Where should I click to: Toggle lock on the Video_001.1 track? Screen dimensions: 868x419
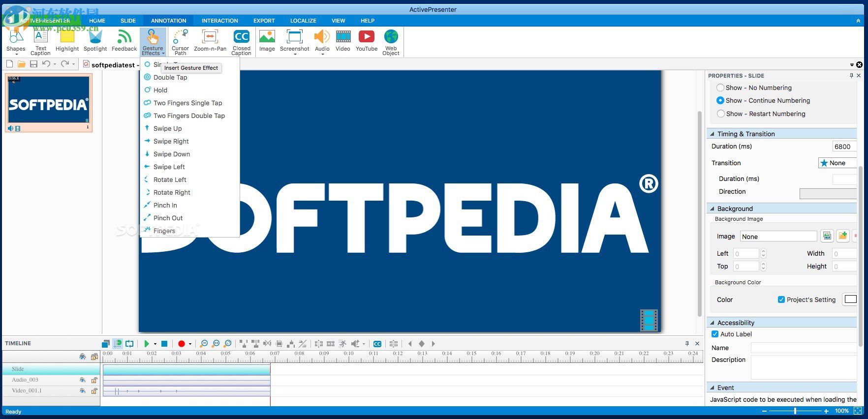tap(94, 390)
